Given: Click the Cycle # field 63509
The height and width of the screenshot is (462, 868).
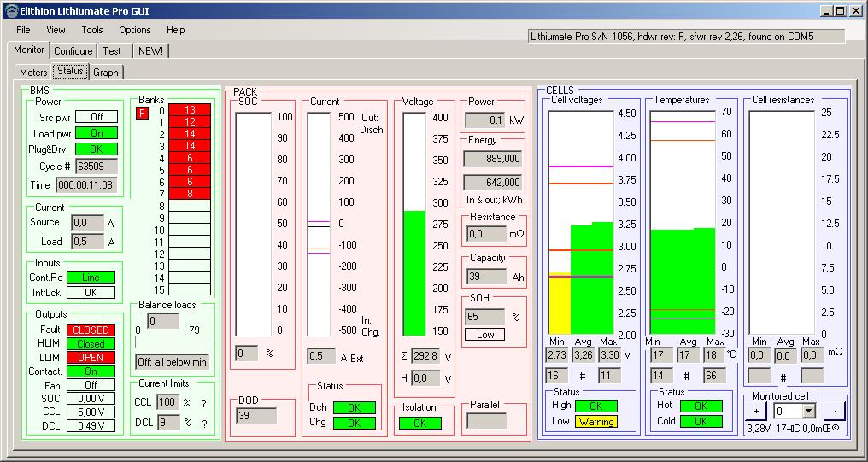Looking at the screenshot, I should coord(97,166).
